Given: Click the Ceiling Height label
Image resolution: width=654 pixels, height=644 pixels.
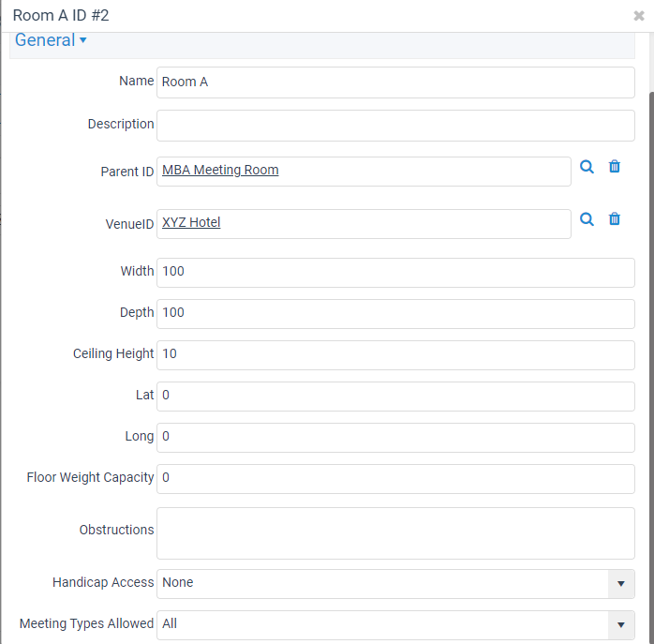Looking at the screenshot, I should pyautogui.click(x=113, y=353).
